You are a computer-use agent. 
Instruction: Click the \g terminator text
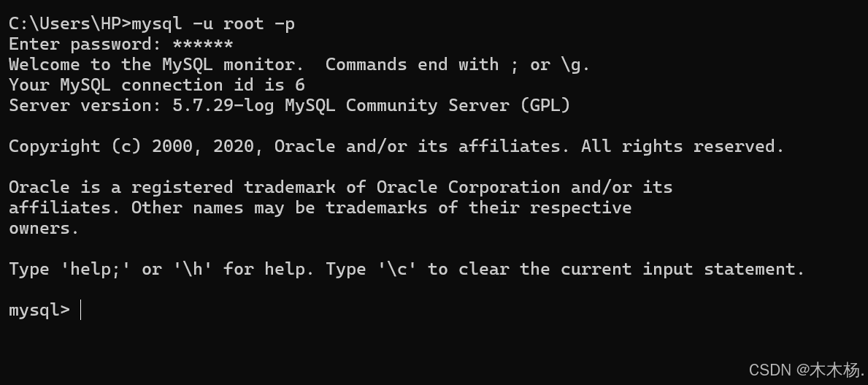[576, 65]
